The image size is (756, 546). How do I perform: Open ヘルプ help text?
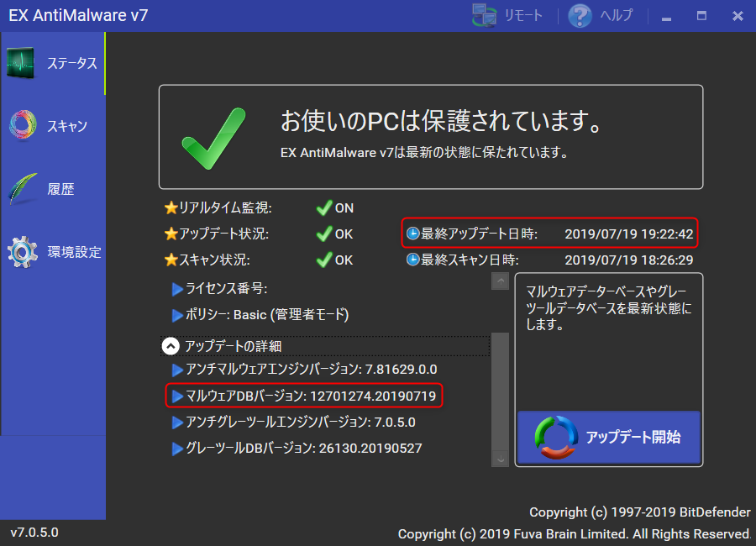(x=617, y=15)
